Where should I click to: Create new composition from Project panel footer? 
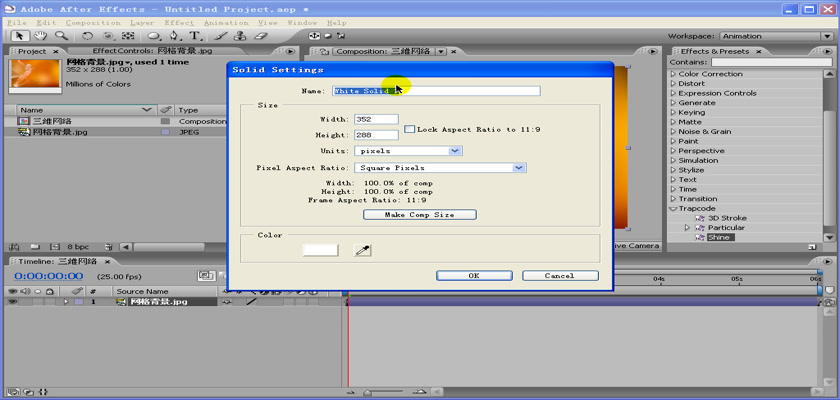point(54,247)
